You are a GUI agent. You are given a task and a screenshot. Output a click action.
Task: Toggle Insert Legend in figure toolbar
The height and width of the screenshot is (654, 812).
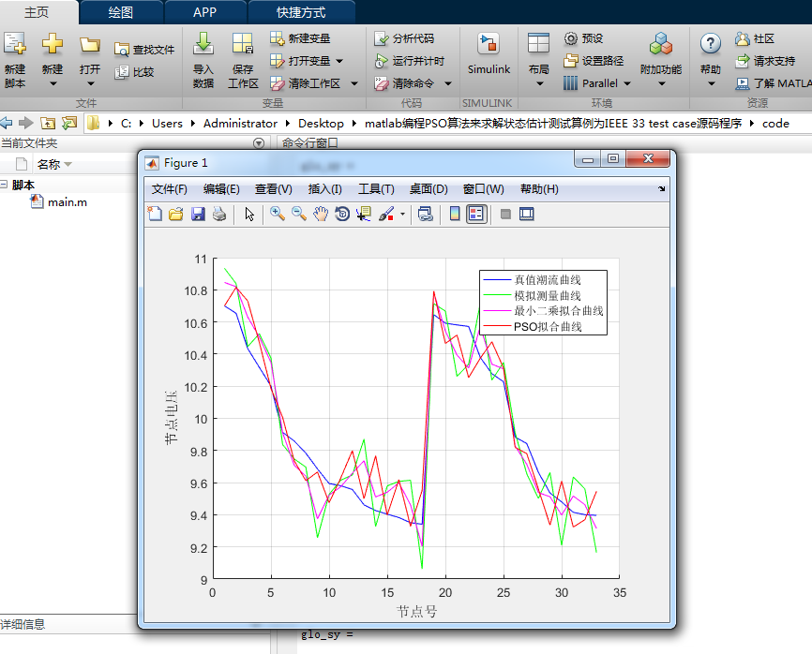476,214
